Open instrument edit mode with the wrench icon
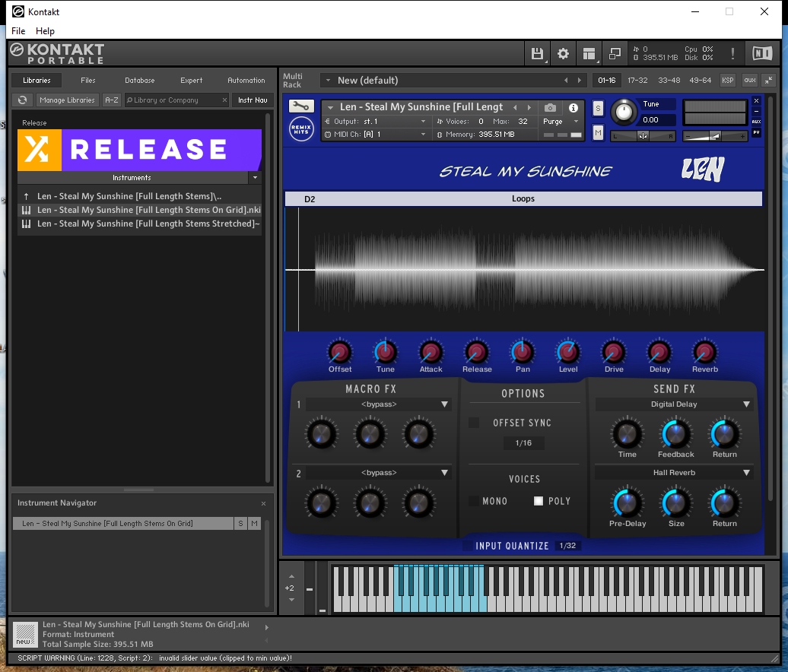 301,106
